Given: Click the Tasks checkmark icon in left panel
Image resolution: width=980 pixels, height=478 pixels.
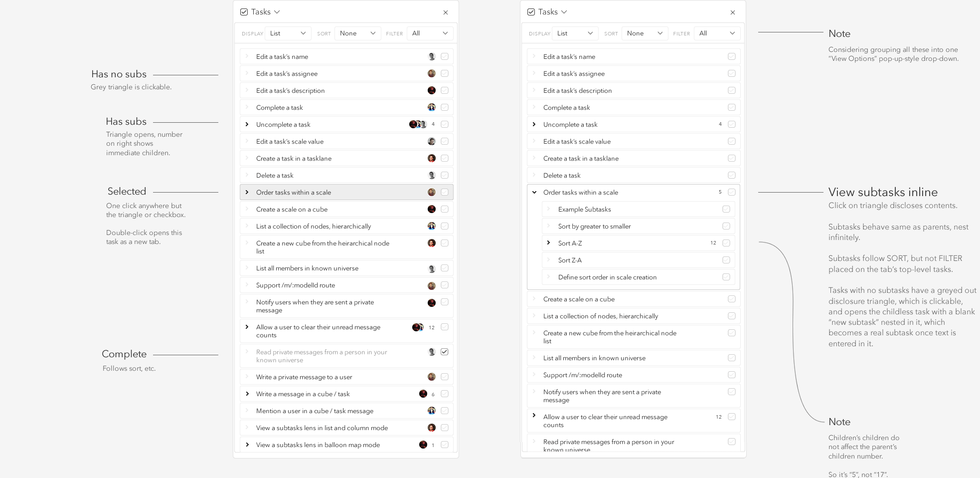Looking at the screenshot, I should (244, 12).
